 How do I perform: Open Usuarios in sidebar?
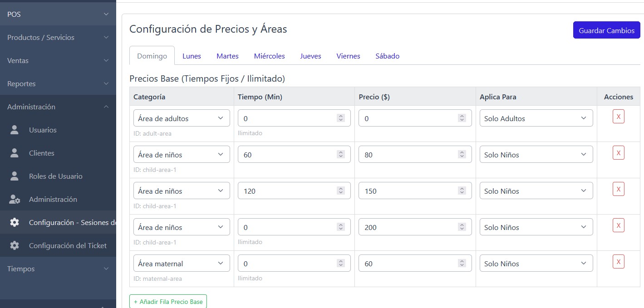pos(58,130)
